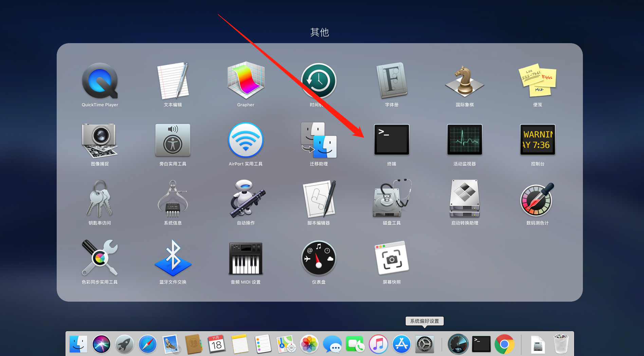
Task: Open the 便笺 Stickies app
Action: [x=538, y=81]
